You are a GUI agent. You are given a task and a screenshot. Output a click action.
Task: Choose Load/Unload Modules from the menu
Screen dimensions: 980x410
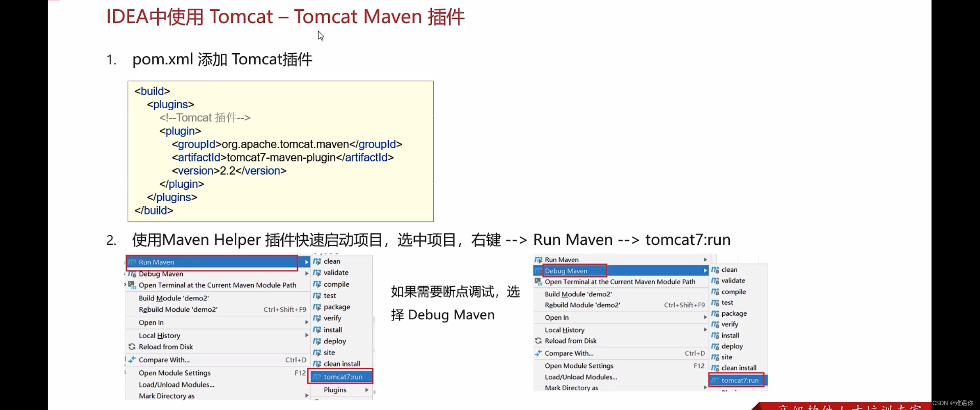(176, 384)
